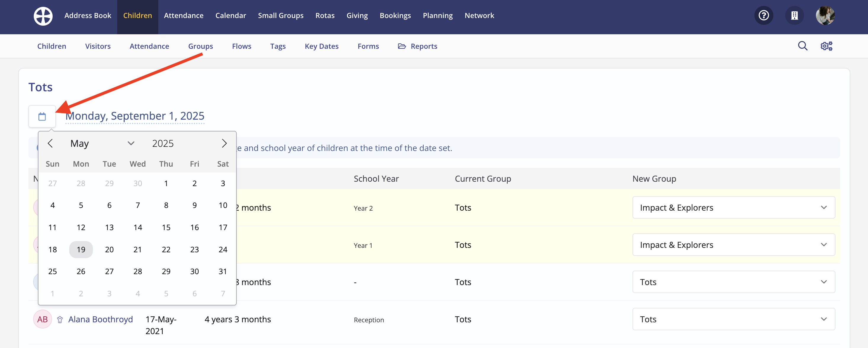The image size is (868, 348).
Task: Open Alana Boothroyd's profile link
Action: click(100, 319)
